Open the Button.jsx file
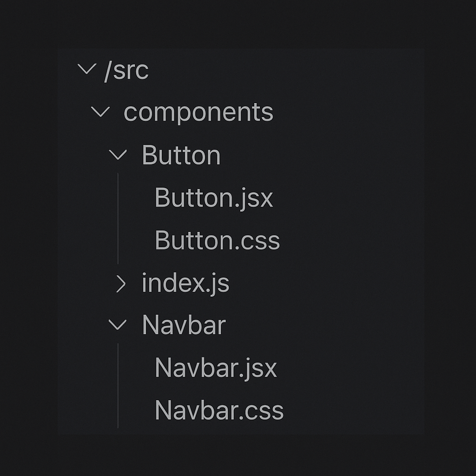476x476 pixels. [x=214, y=198]
